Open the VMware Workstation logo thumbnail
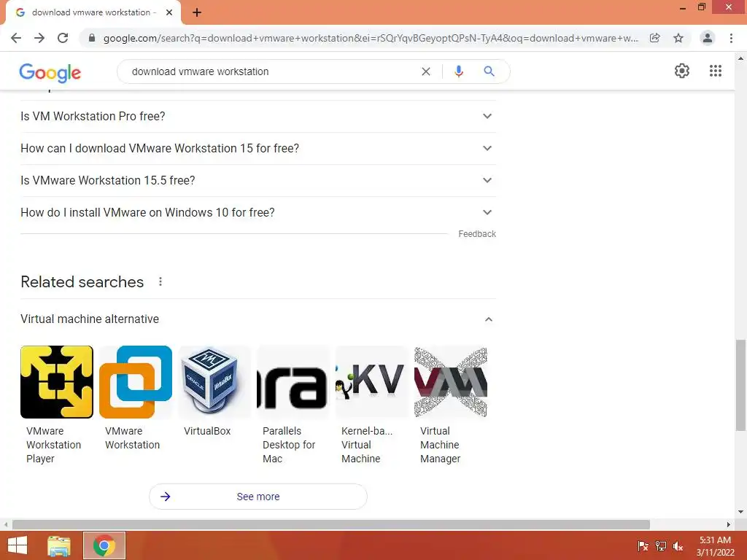 (x=136, y=382)
